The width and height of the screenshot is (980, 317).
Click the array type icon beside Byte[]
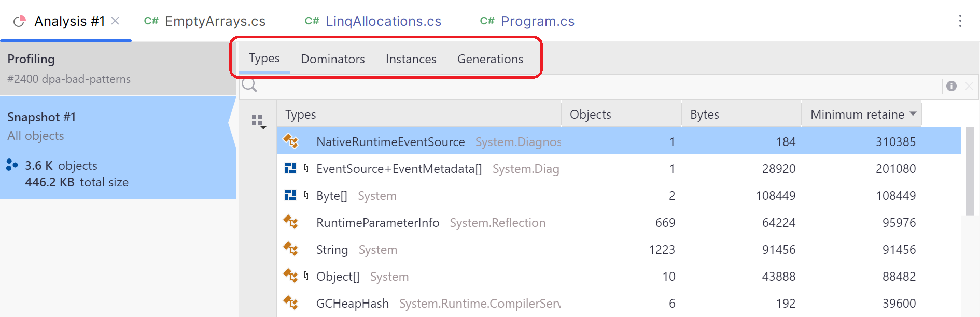[290, 195]
